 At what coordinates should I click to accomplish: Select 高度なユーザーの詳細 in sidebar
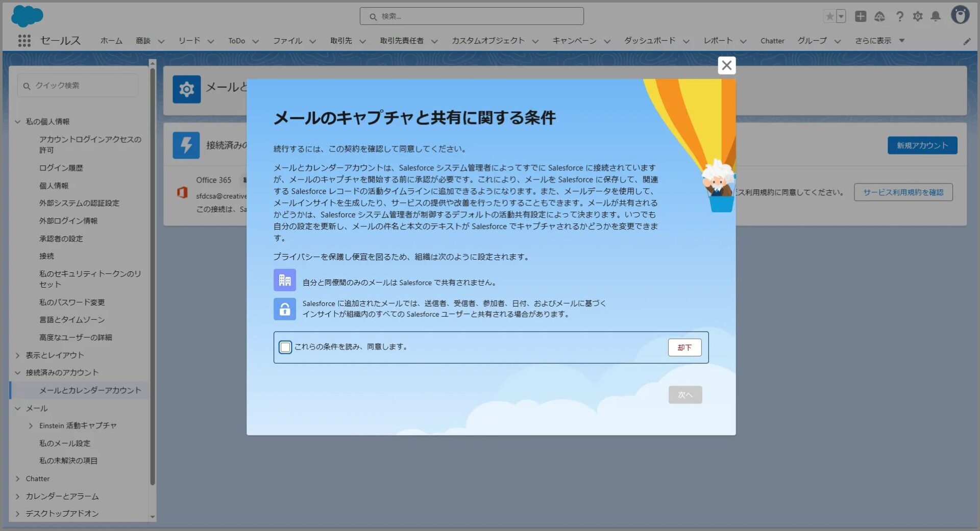tap(76, 337)
